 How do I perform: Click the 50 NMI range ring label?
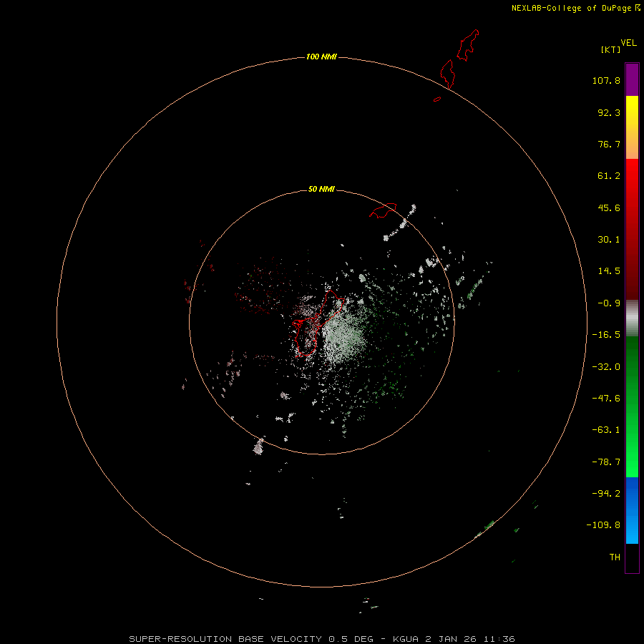pyautogui.click(x=321, y=189)
